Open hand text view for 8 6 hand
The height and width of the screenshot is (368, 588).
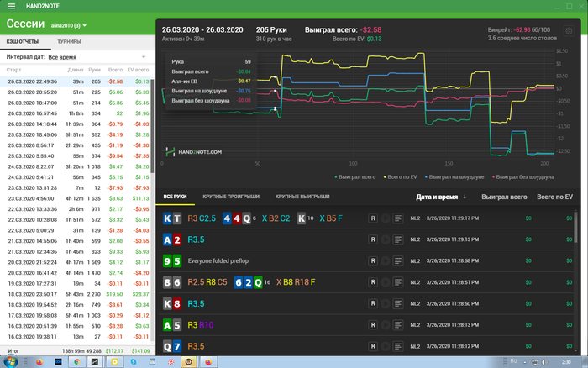398,282
